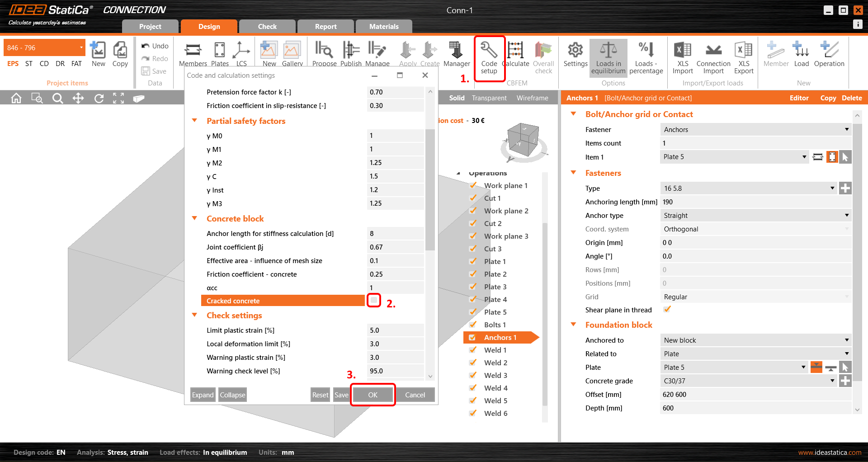Viewport: 868px width, 462px height.
Task: Uncheck the Anchors 1 operation
Action: [472, 337]
